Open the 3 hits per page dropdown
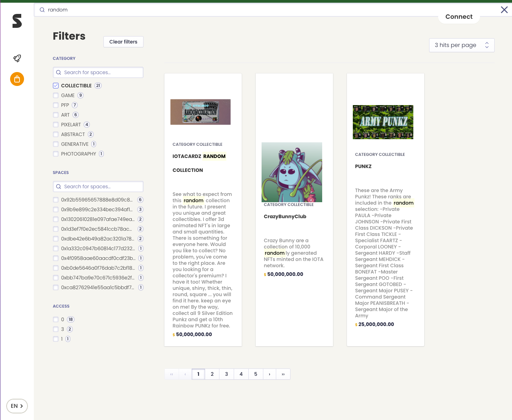This screenshot has width=512, height=420. click(x=461, y=45)
